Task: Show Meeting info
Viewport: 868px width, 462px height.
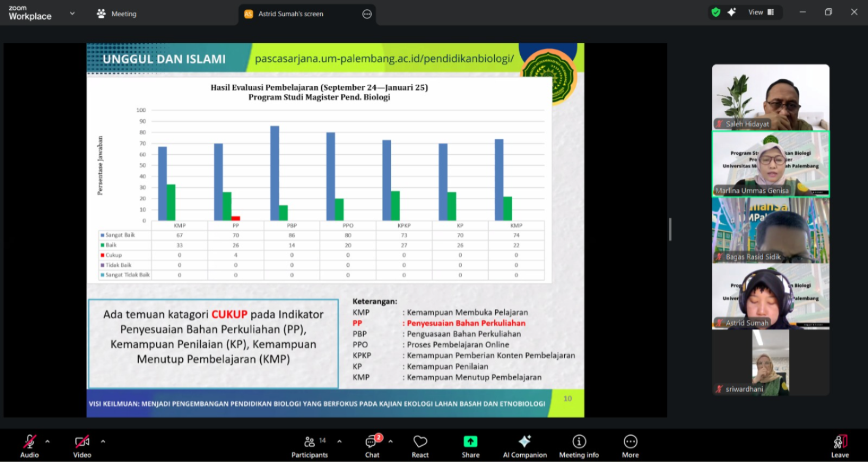Action: pos(579,446)
